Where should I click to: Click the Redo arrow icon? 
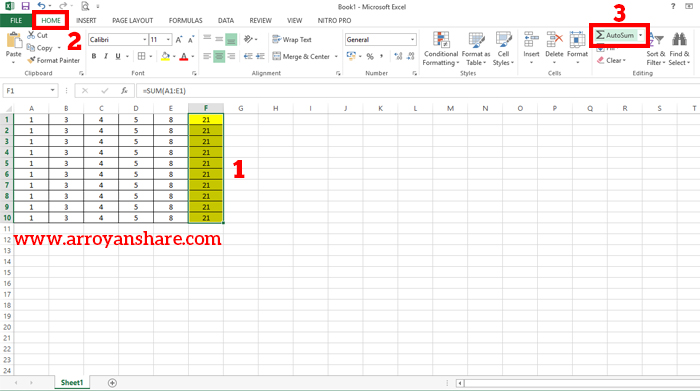63,6
